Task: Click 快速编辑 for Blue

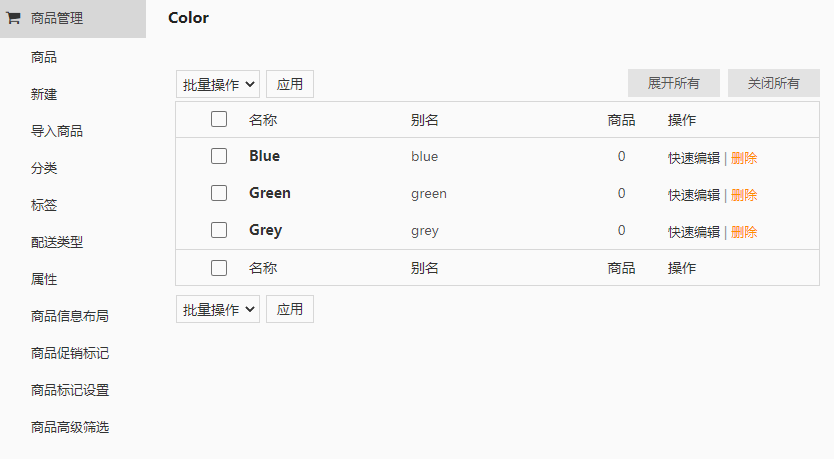Action: point(694,158)
